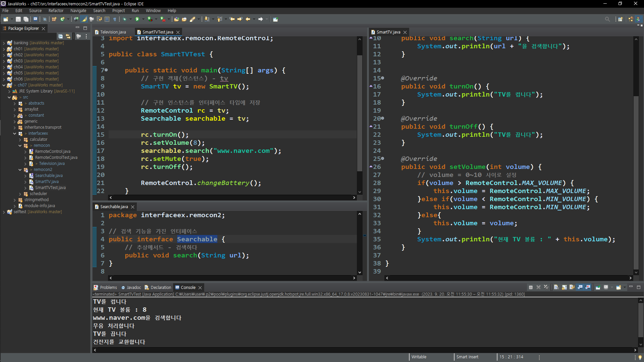Click the Debug bug icon in toolbar
This screenshot has width=644, height=362.
click(124, 19)
